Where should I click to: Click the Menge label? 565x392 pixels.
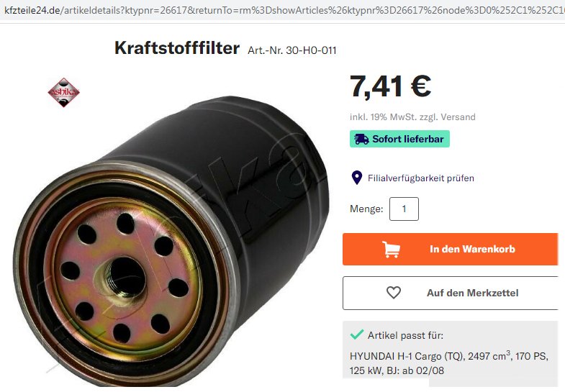click(366, 209)
